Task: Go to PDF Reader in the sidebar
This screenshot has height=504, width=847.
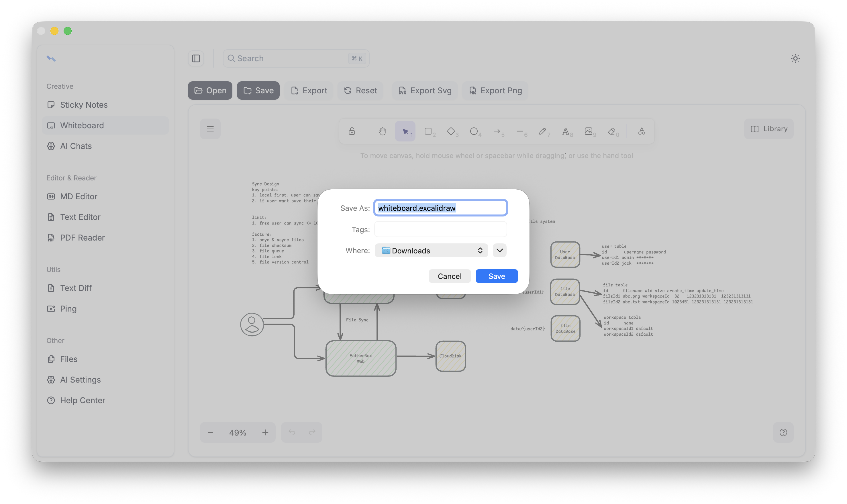Action: (82, 238)
